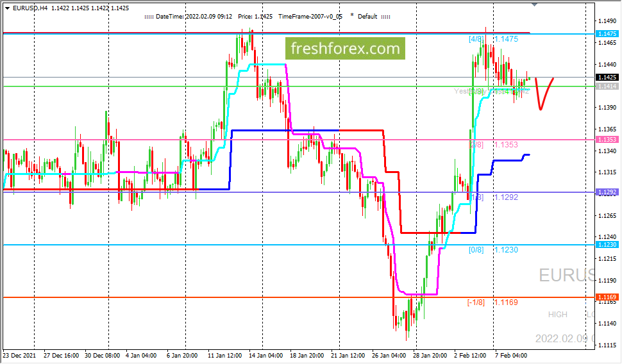
Task: Click the 1.1190 value on price scale
Action: (607, 281)
